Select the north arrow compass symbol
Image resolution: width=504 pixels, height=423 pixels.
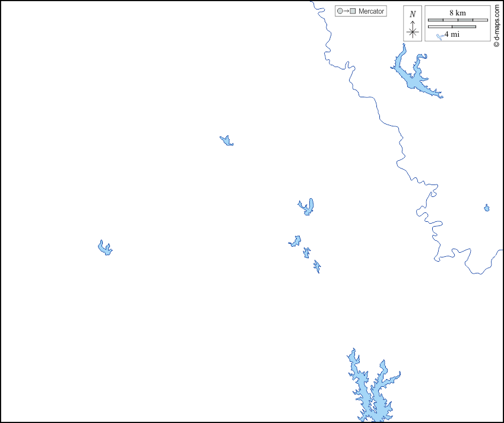point(413,30)
